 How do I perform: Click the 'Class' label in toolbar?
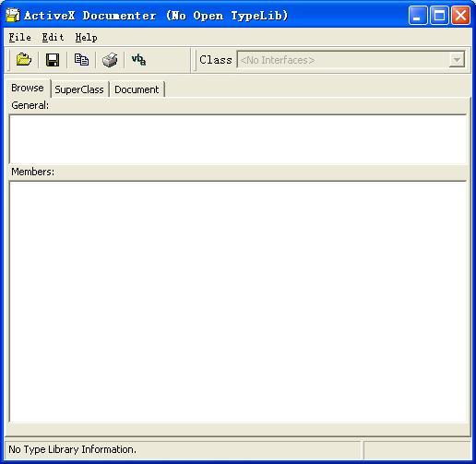click(x=216, y=60)
